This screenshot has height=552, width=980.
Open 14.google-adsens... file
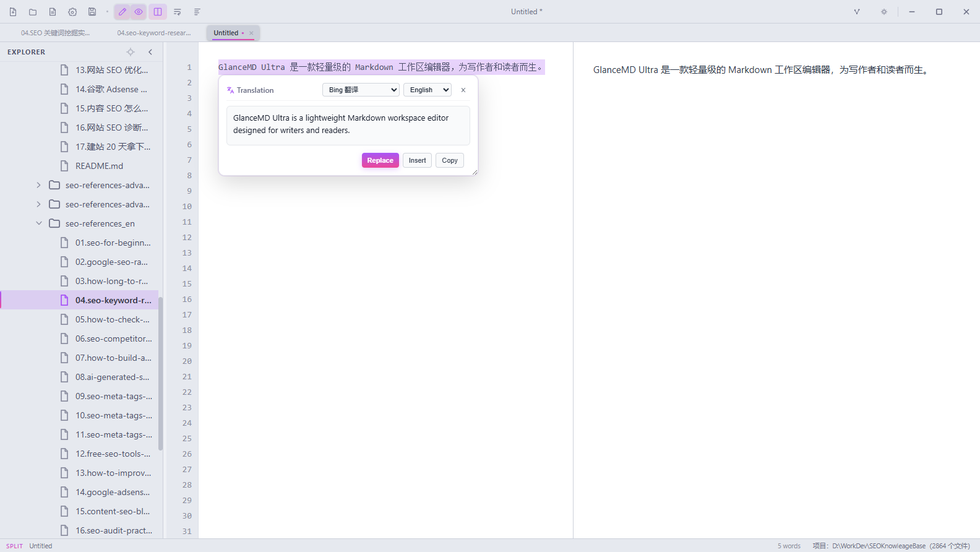79,492
